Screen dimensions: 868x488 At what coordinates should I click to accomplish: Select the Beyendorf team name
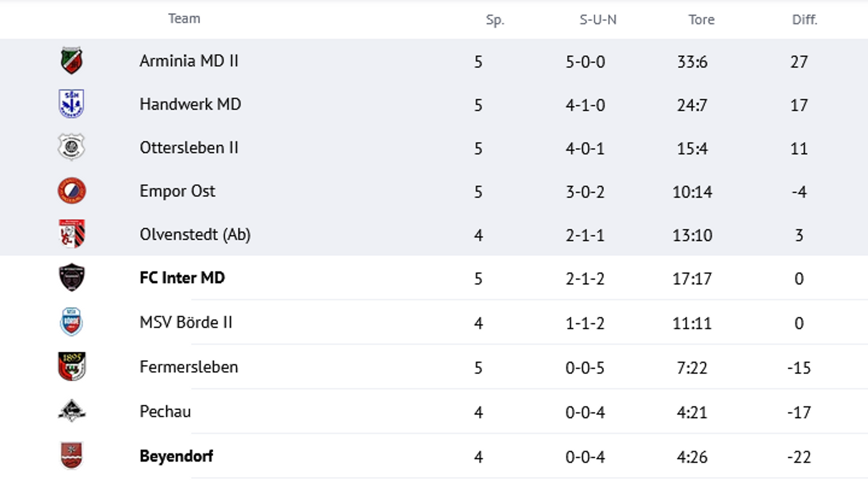(x=176, y=456)
